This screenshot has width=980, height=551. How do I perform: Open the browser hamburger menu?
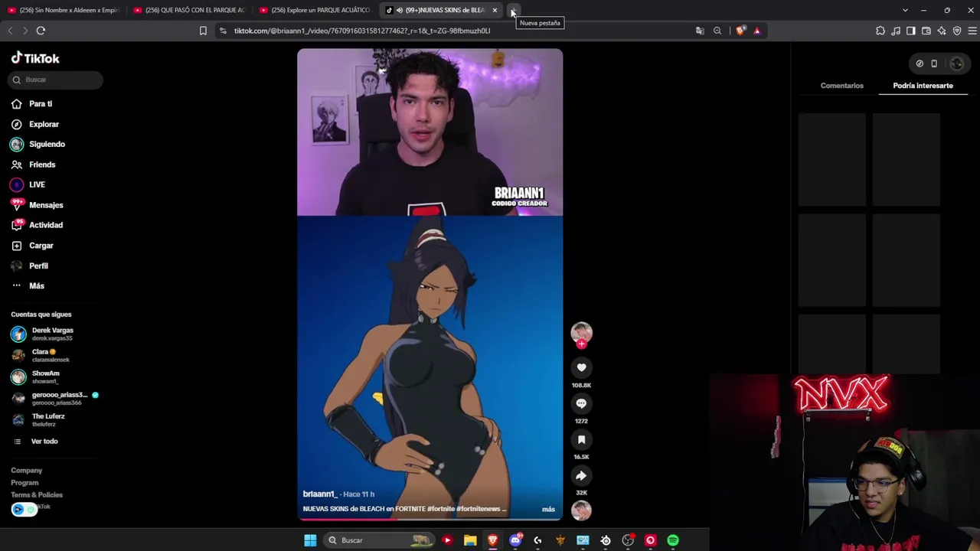972,31
